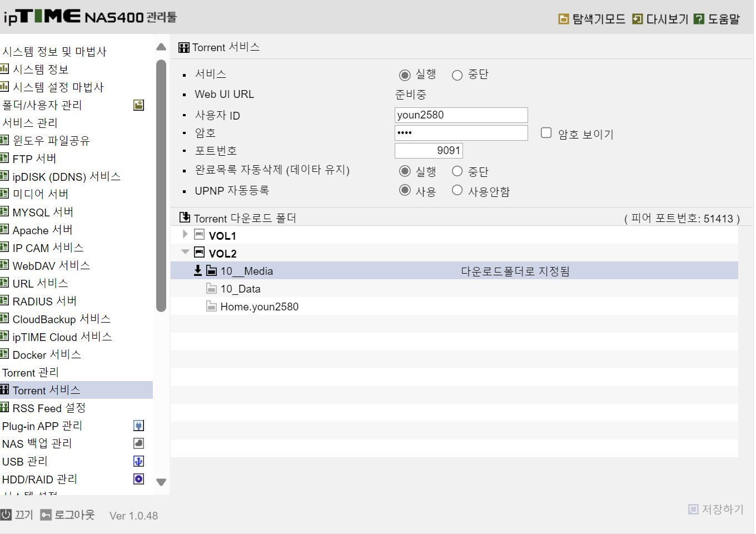Click the 다시보기 refresh icon
The width and height of the screenshot is (756, 534).
[638, 19]
